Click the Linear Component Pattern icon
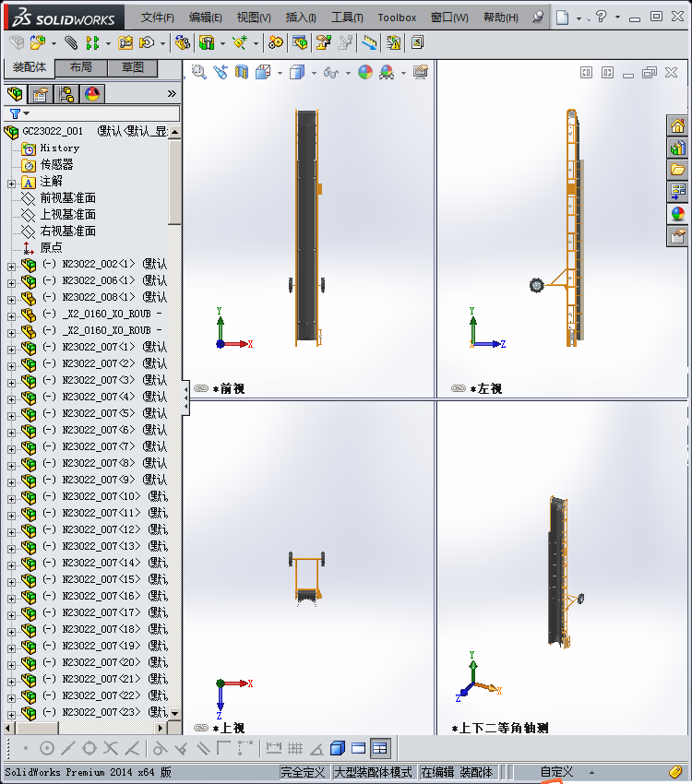The image size is (692, 784). pos(92,42)
